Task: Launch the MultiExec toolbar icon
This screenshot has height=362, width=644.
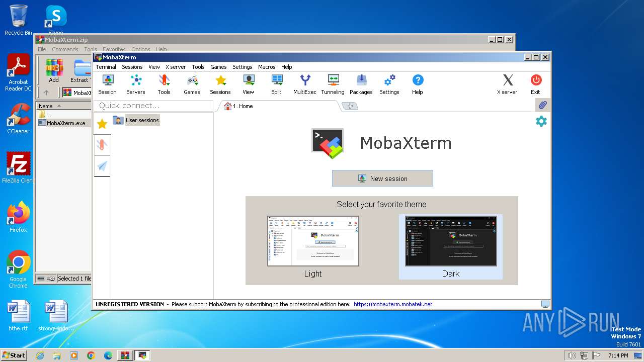Action: click(305, 84)
